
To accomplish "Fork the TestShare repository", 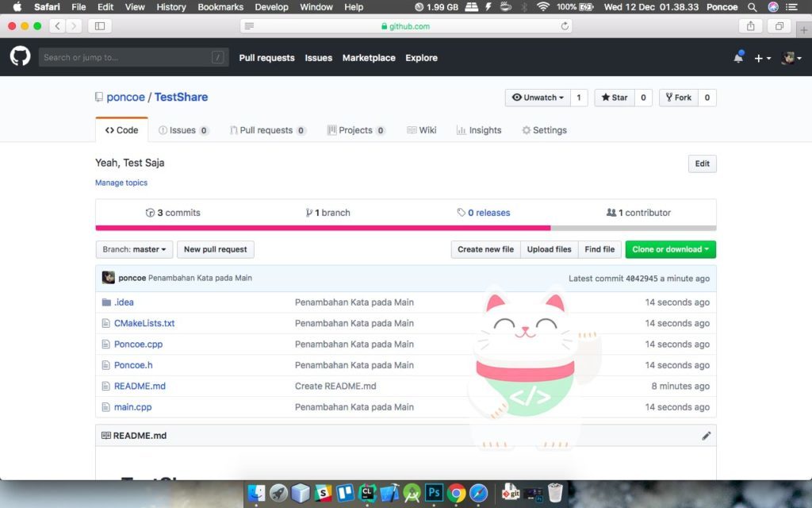I will coord(679,98).
